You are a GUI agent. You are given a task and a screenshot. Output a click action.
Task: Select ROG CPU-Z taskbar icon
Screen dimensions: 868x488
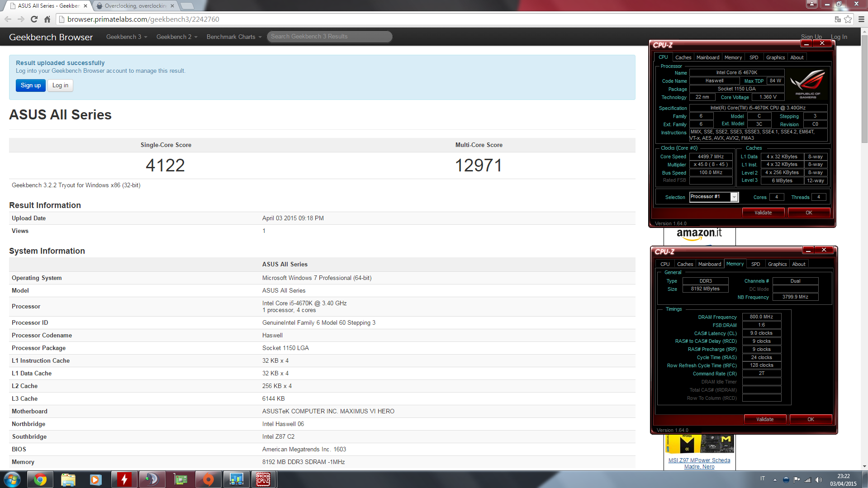pyautogui.click(x=264, y=479)
